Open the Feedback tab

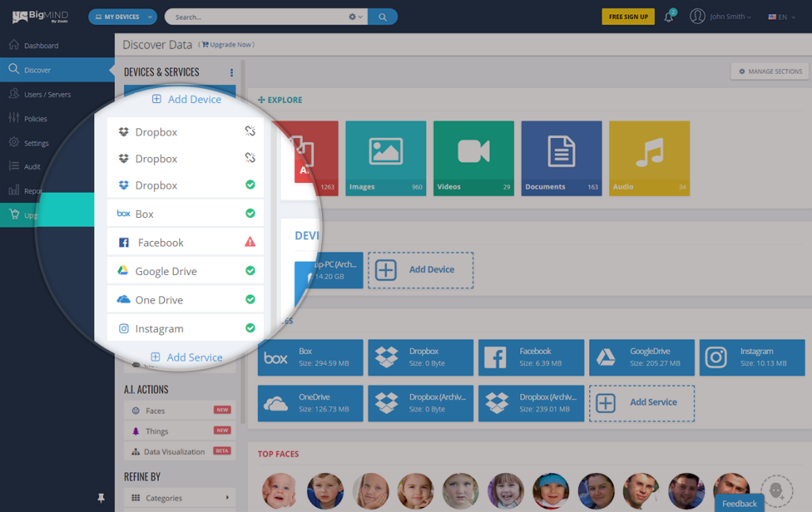click(x=740, y=503)
